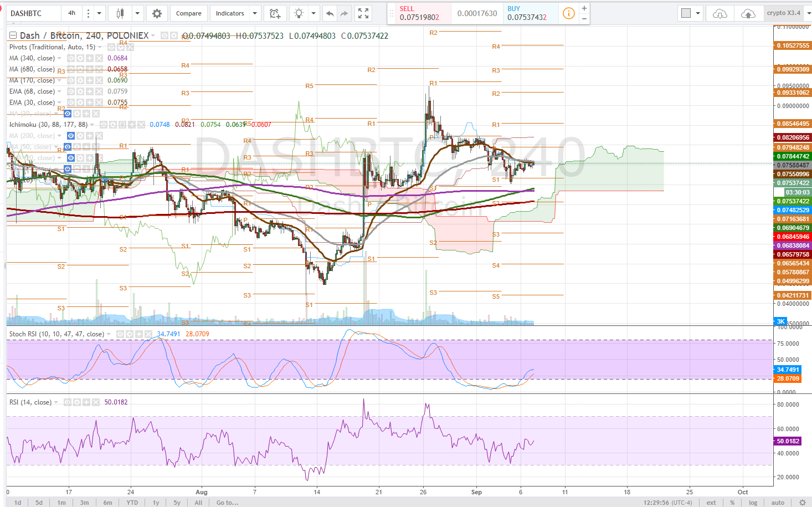Expand the ideas lightbulb dropdown arrow
The image size is (812, 507).
click(x=314, y=13)
